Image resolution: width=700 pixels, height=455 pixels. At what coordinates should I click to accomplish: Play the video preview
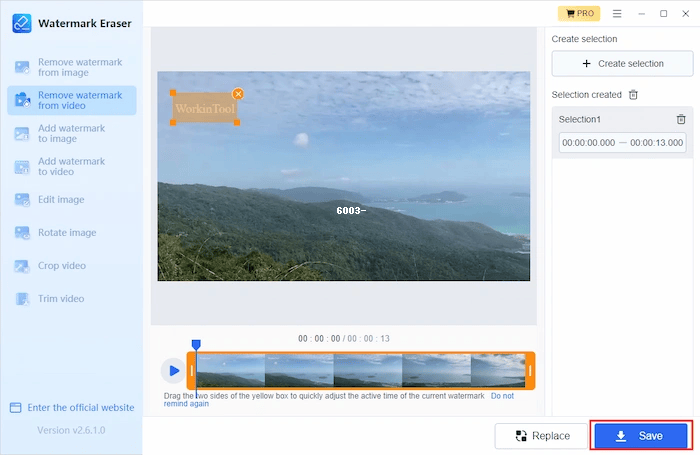click(x=173, y=371)
